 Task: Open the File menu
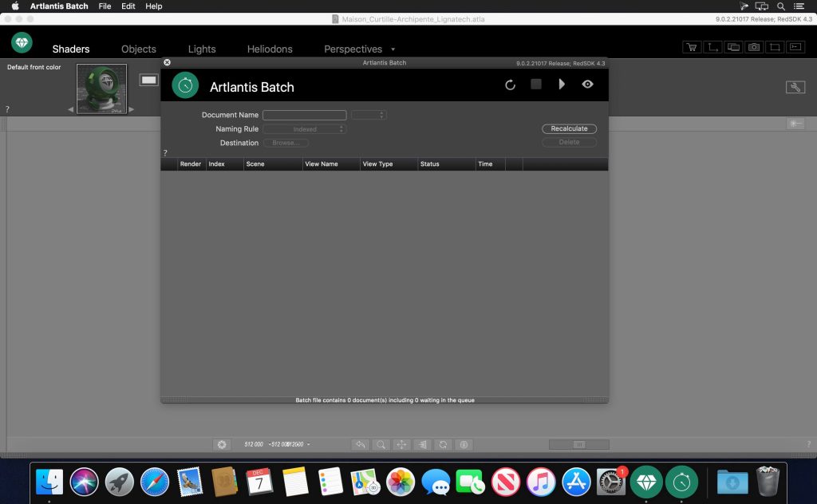click(x=105, y=6)
